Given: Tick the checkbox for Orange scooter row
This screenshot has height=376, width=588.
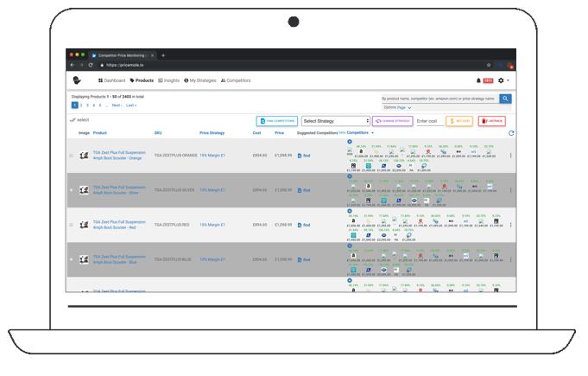Looking at the screenshot, I should pyautogui.click(x=72, y=156).
